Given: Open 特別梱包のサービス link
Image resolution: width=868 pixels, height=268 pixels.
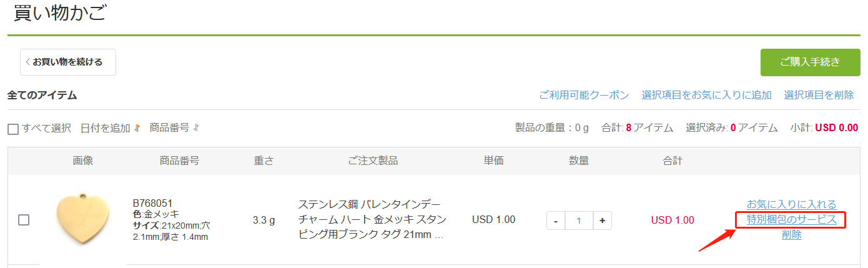Looking at the screenshot, I should 791,220.
